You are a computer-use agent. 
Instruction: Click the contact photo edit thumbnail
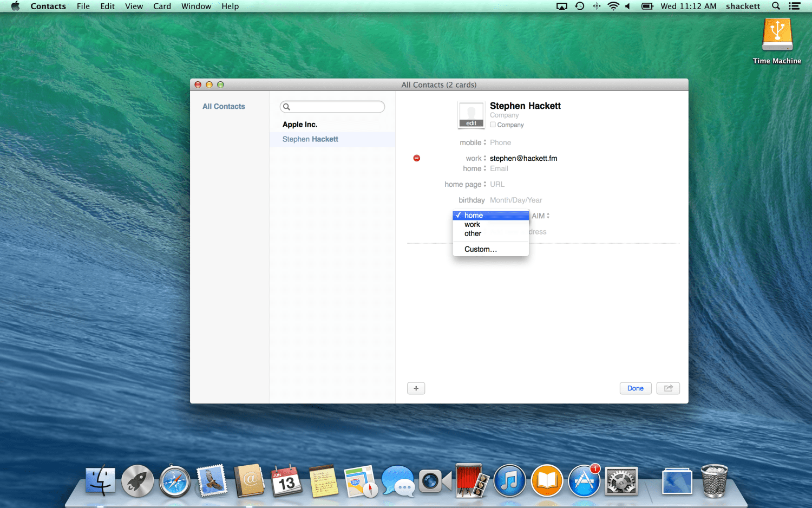coord(471,115)
